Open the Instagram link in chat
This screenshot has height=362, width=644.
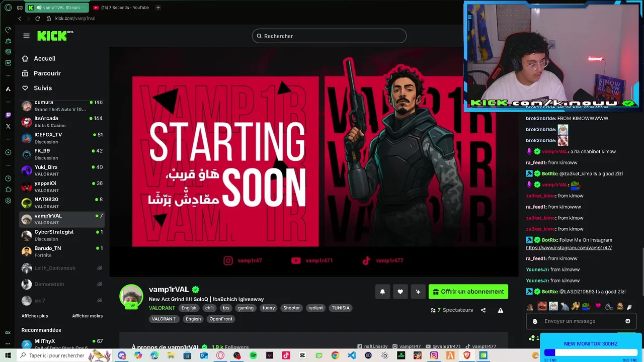pyautogui.click(x=569, y=247)
